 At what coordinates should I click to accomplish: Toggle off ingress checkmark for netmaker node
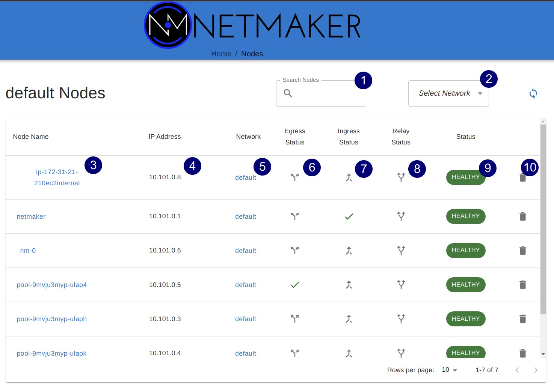pyautogui.click(x=349, y=216)
